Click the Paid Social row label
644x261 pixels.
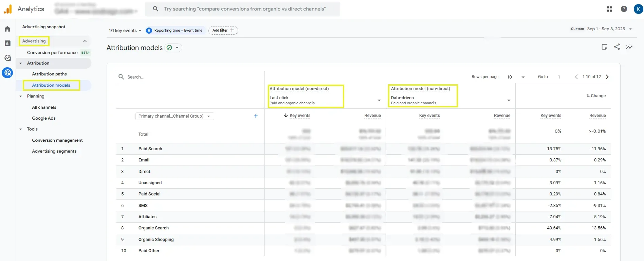click(x=149, y=194)
